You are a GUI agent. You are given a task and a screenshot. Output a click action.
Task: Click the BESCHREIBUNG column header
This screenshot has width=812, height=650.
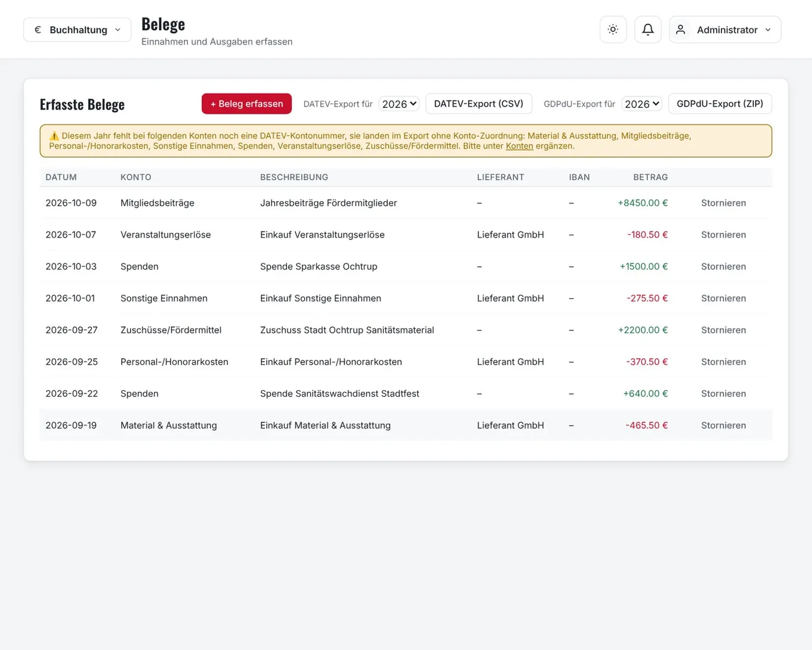294,177
